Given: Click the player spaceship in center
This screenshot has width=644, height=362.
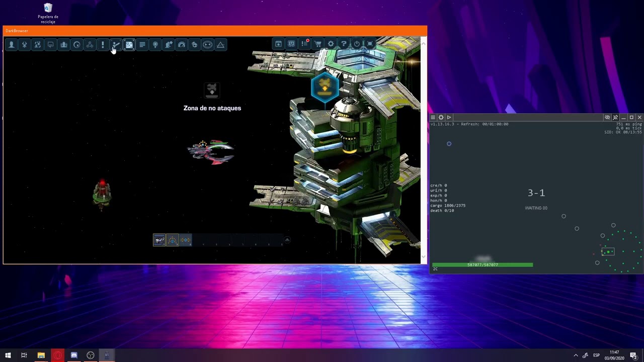Looking at the screenshot, I should coord(211,152).
